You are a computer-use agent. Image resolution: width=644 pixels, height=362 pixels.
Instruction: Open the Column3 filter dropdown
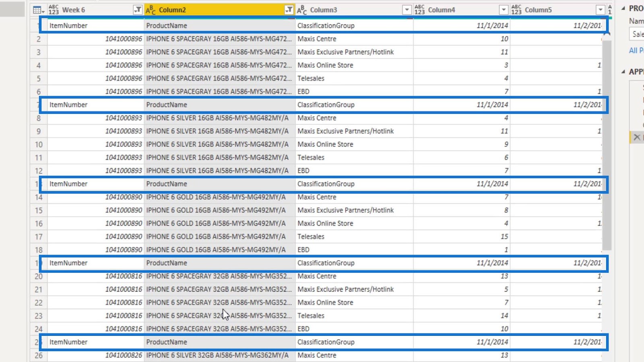(407, 10)
